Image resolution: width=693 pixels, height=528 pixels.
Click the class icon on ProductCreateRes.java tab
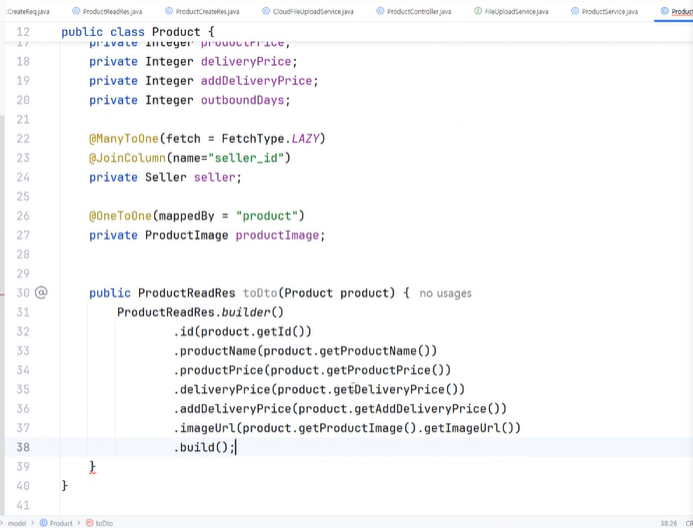pyautogui.click(x=169, y=11)
